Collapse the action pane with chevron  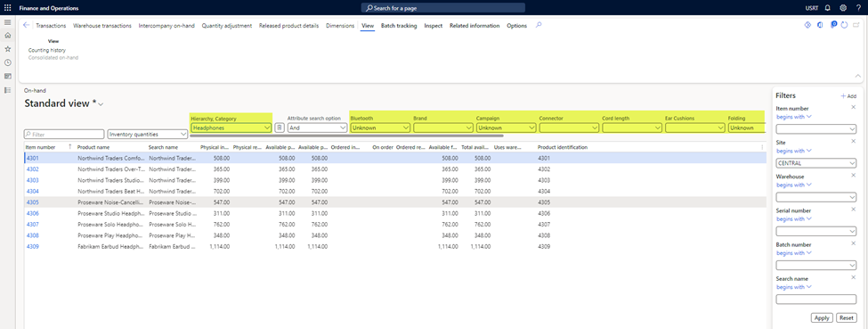(x=858, y=76)
